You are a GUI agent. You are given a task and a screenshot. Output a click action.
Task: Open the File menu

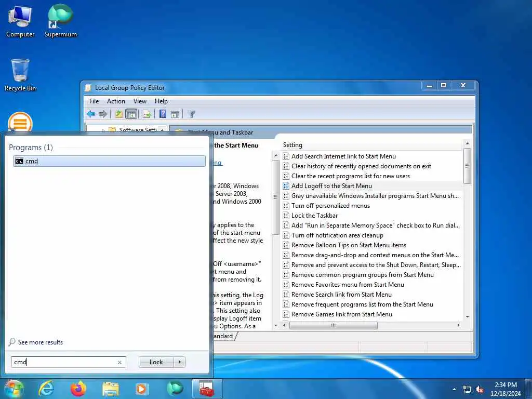[x=94, y=101]
